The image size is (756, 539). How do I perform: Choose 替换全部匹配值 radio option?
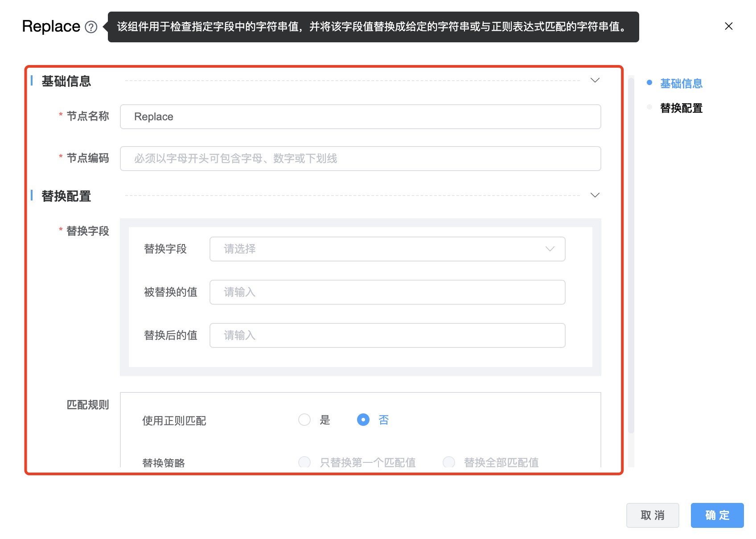pyautogui.click(x=449, y=462)
